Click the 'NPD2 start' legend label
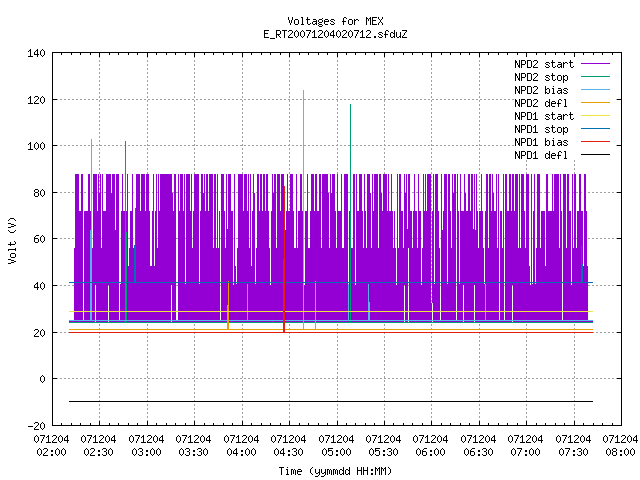Viewport: 640px width, 480px height. pyautogui.click(x=544, y=64)
